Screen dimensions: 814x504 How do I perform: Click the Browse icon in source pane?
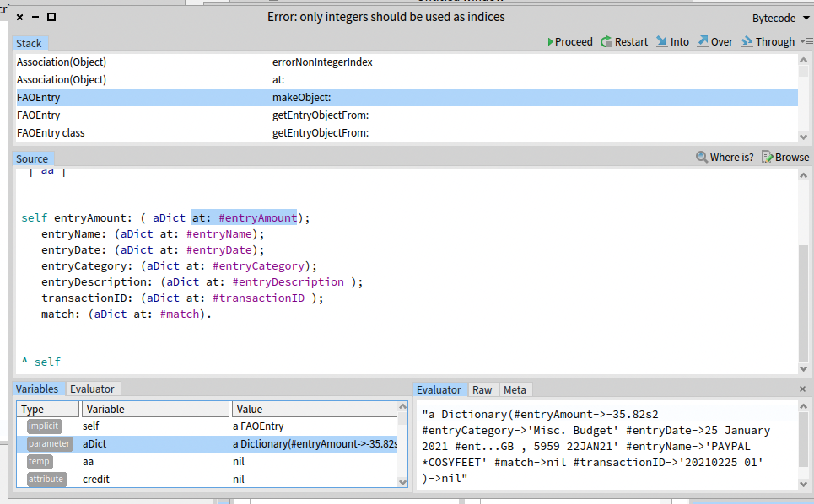point(767,157)
